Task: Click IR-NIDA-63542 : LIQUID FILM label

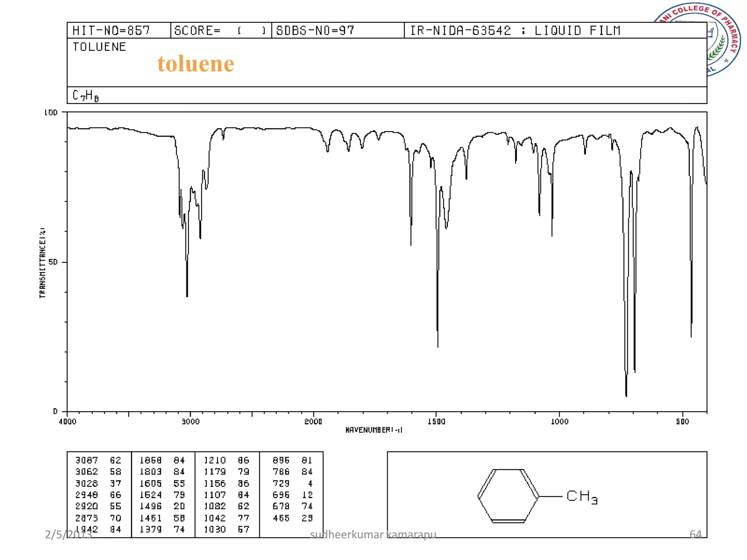Action: tap(515, 30)
